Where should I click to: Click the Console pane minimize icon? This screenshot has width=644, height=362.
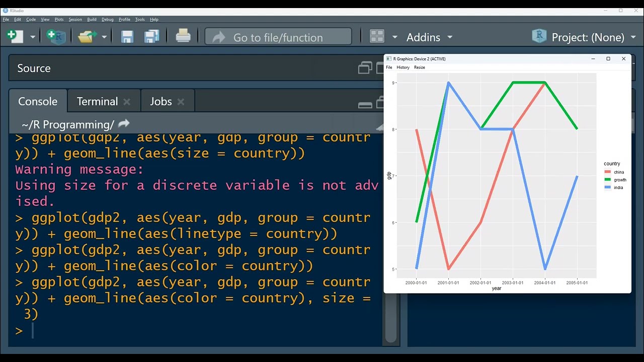[x=365, y=105]
